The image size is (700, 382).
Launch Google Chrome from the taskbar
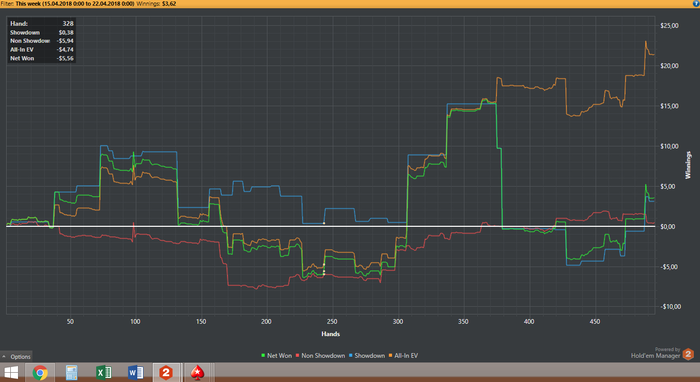click(40, 372)
